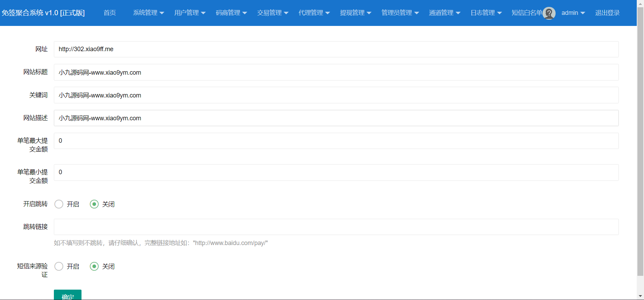Expand the 提现管理 menu

point(356,13)
